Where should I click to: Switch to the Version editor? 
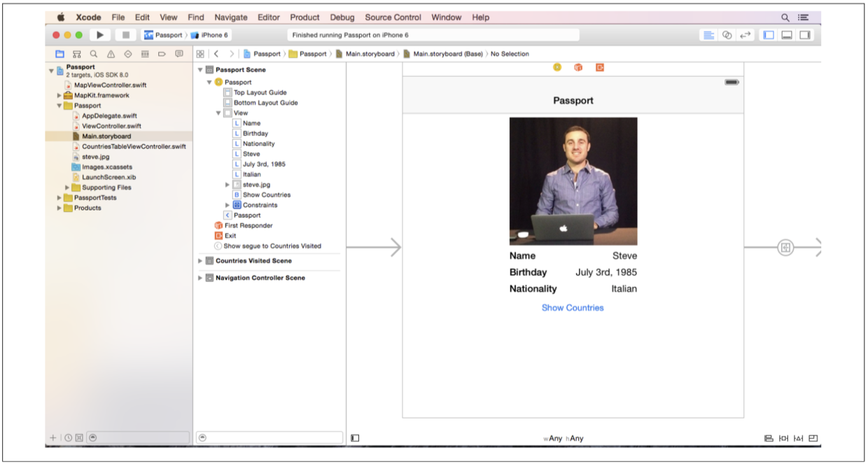pos(745,35)
